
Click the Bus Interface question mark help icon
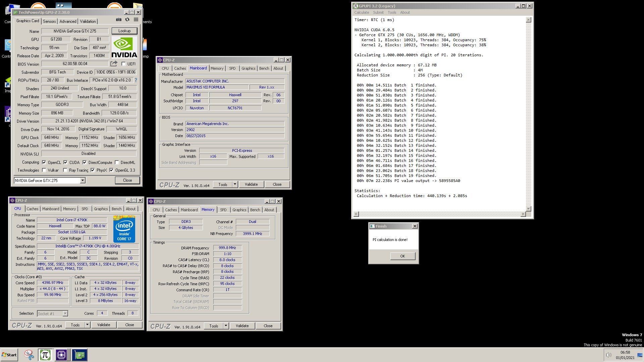click(136, 80)
